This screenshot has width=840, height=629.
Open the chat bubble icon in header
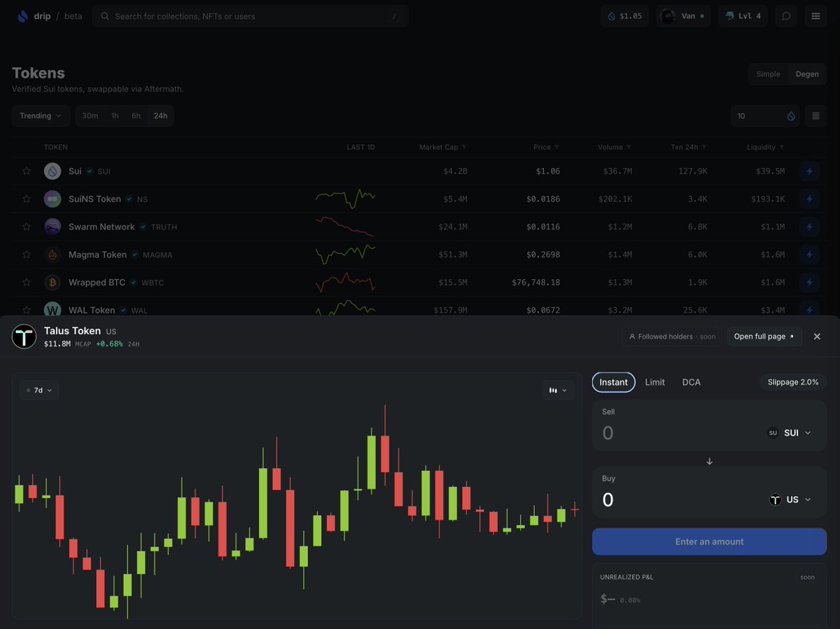point(786,16)
